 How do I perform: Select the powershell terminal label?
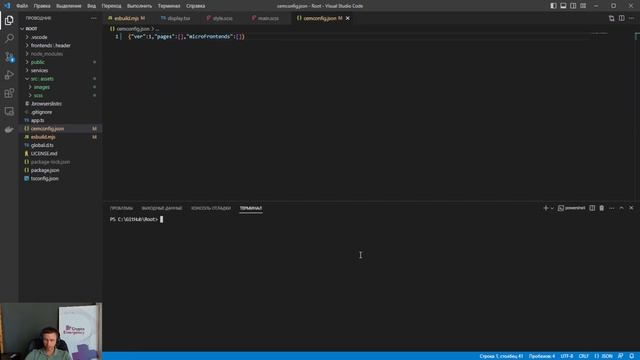pyautogui.click(x=571, y=208)
